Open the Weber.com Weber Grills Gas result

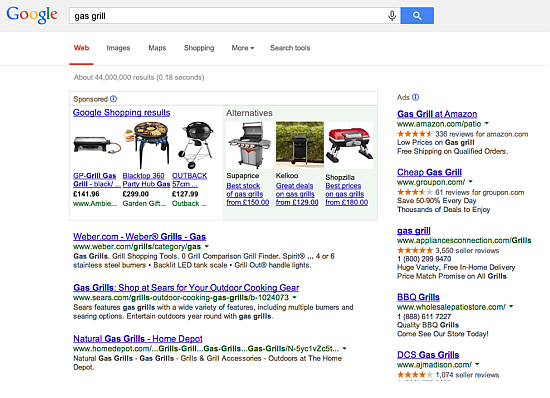pos(139,236)
